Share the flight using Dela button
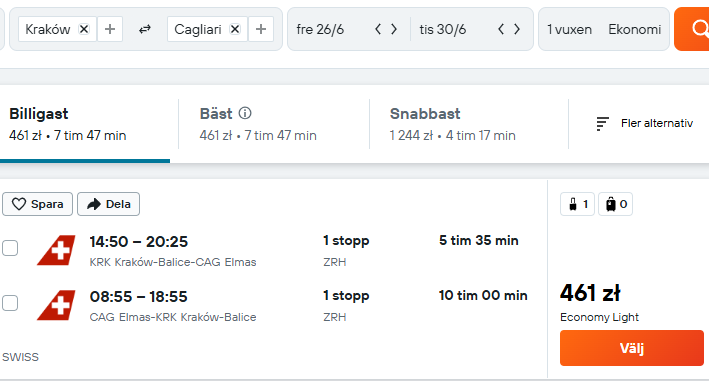The height and width of the screenshot is (381, 709). point(109,204)
